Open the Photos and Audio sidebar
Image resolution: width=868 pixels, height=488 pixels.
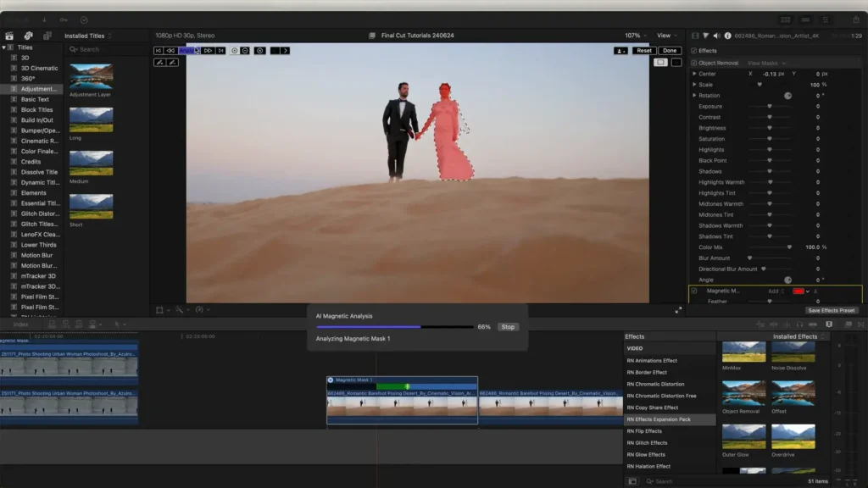click(28, 36)
